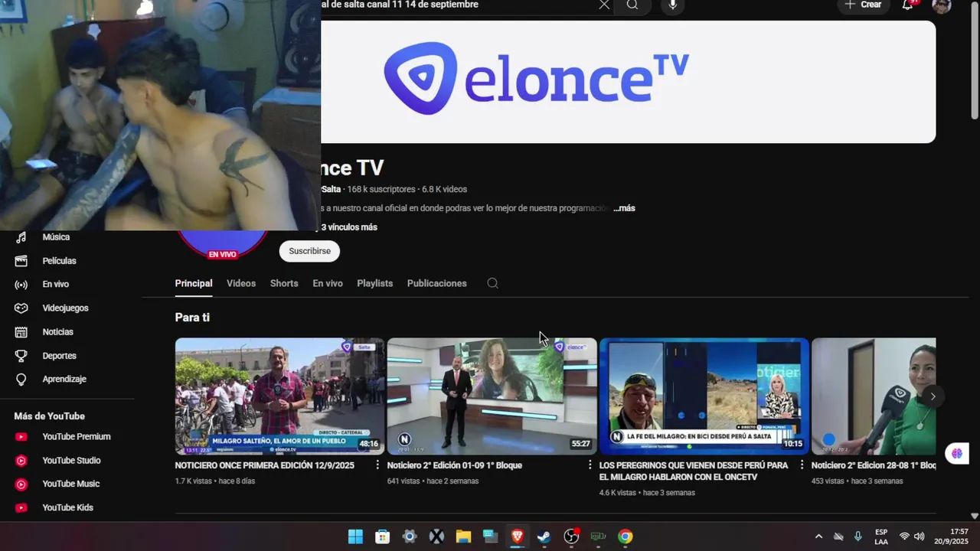Clear the search box with the X icon
Viewport: 980px width, 551px height.
(604, 5)
